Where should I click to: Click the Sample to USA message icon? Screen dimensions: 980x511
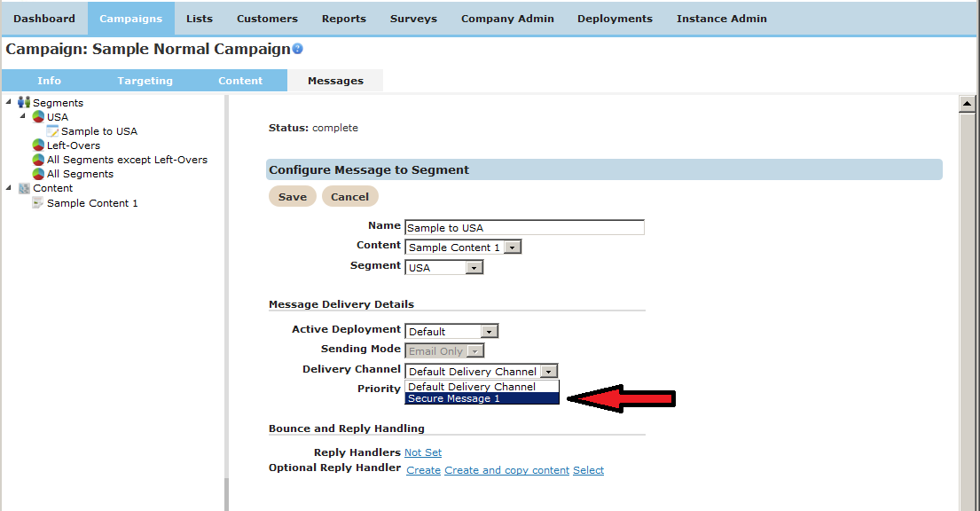coord(52,131)
